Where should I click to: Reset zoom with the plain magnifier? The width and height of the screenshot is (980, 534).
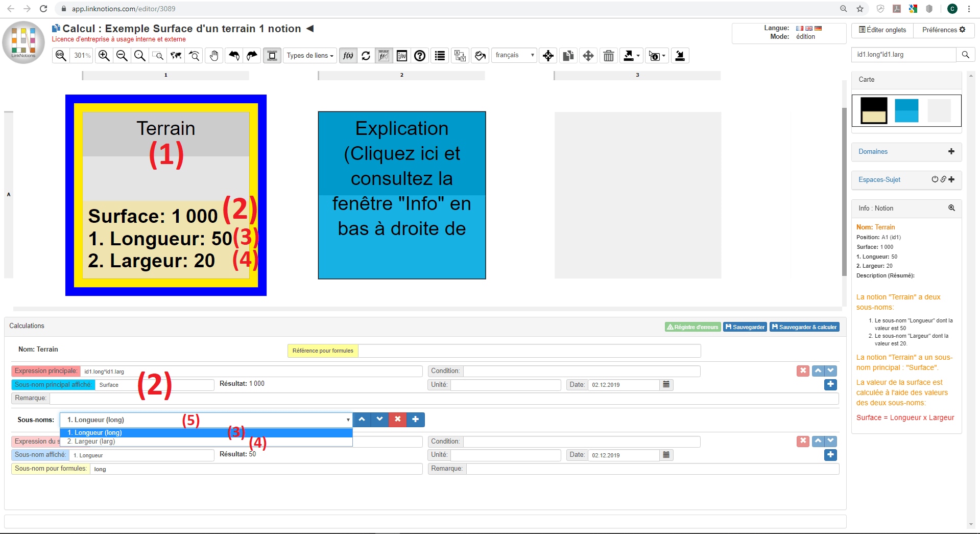pos(139,55)
